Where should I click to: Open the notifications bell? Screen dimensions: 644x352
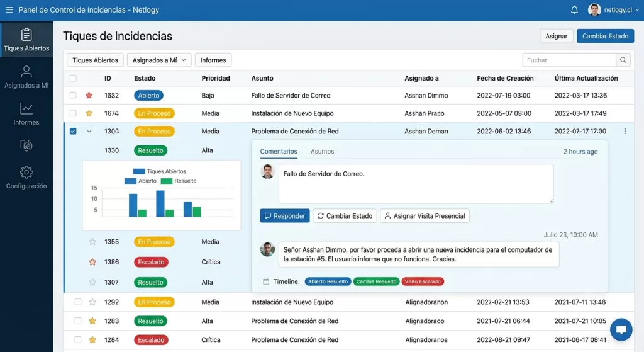coord(574,10)
